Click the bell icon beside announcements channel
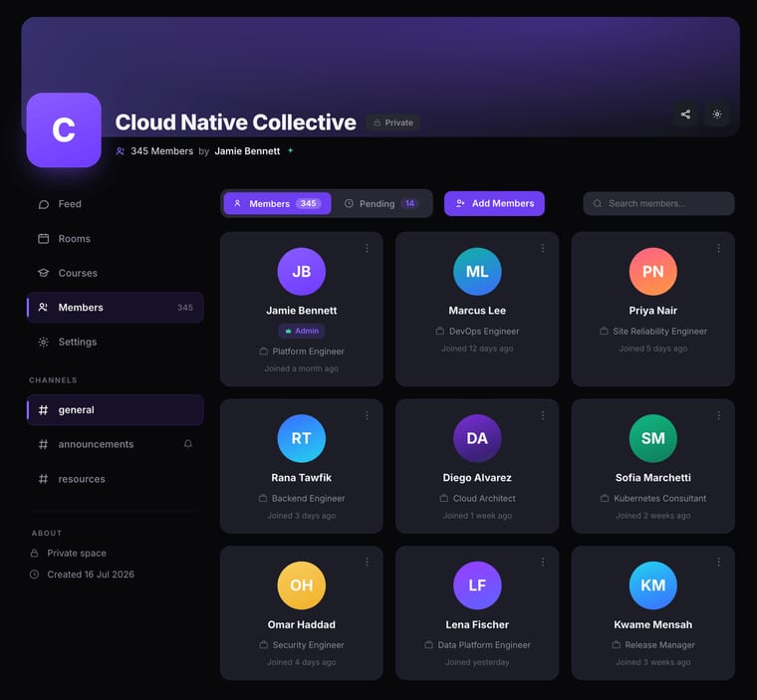The width and height of the screenshot is (757, 700). coord(188,444)
